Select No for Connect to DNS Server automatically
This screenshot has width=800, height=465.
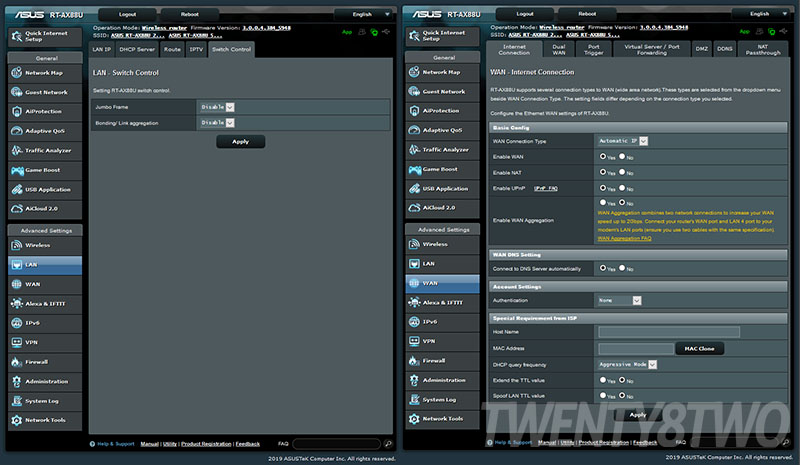pyautogui.click(x=622, y=267)
